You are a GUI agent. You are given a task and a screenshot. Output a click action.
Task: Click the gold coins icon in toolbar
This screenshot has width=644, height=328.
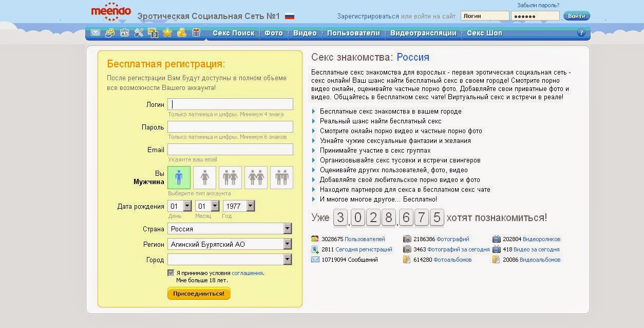pos(181,33)
